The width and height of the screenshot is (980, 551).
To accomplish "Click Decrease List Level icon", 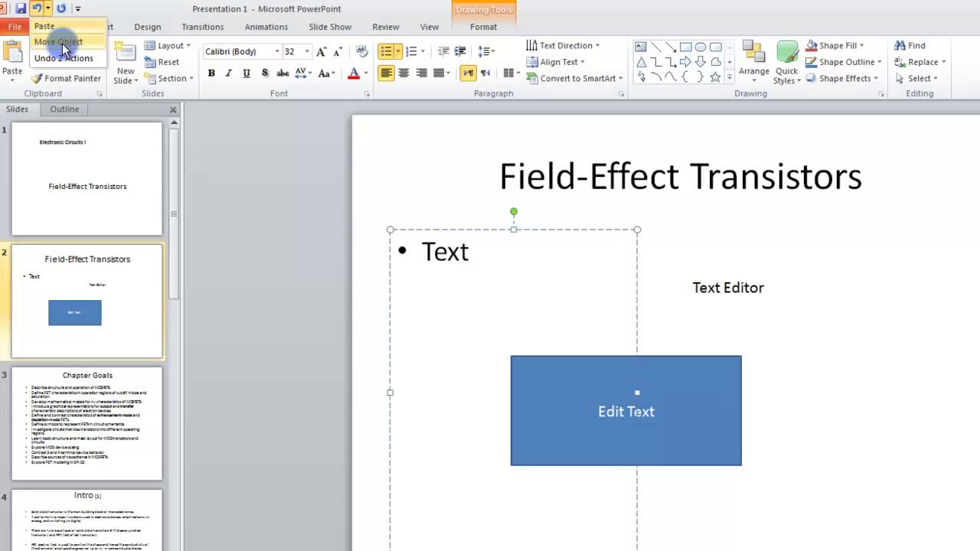I will (x=443, y=51).
